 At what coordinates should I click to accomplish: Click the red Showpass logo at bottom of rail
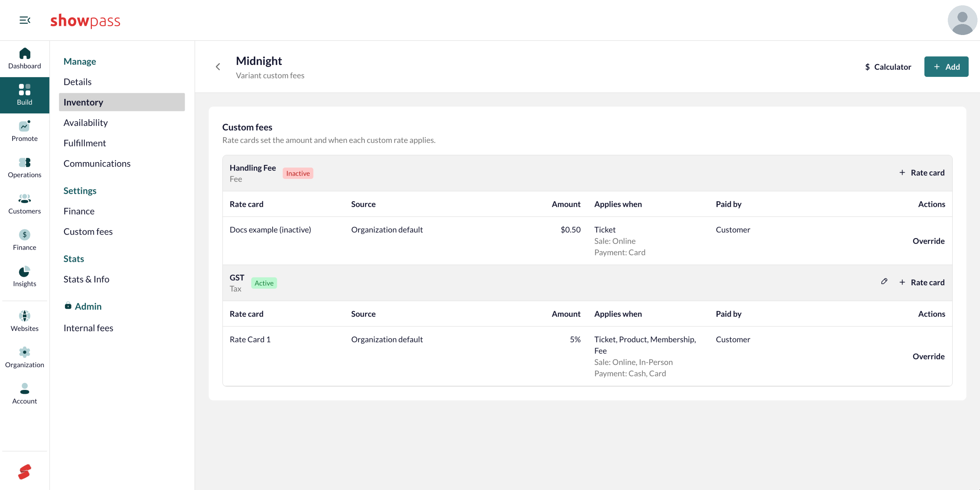point(25,472)
